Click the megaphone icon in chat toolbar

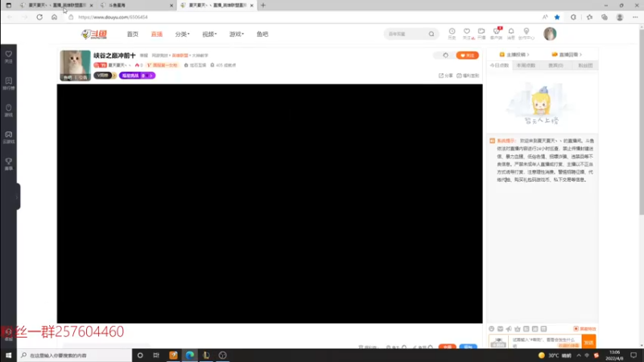pos(509,329)
